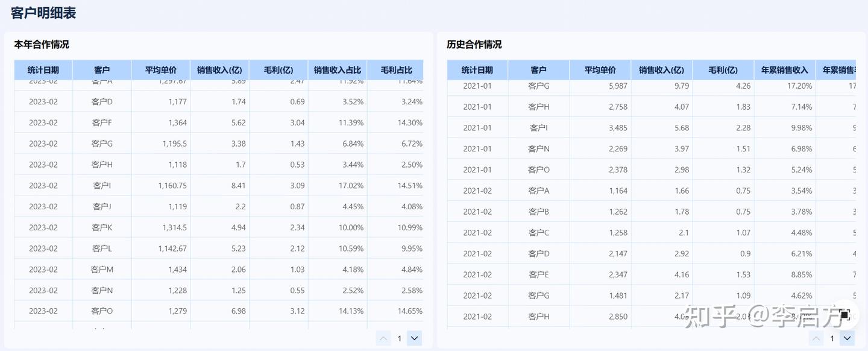Viewport: 868px width, 351px height.
Task: Click the 毛利(亿) header in 本年合作情况
Action: (277, 70)
